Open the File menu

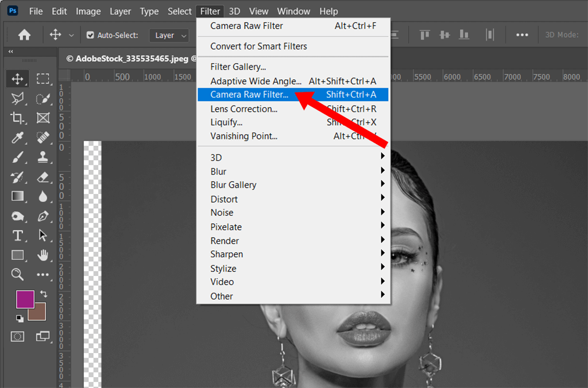(x=36, y=11)
